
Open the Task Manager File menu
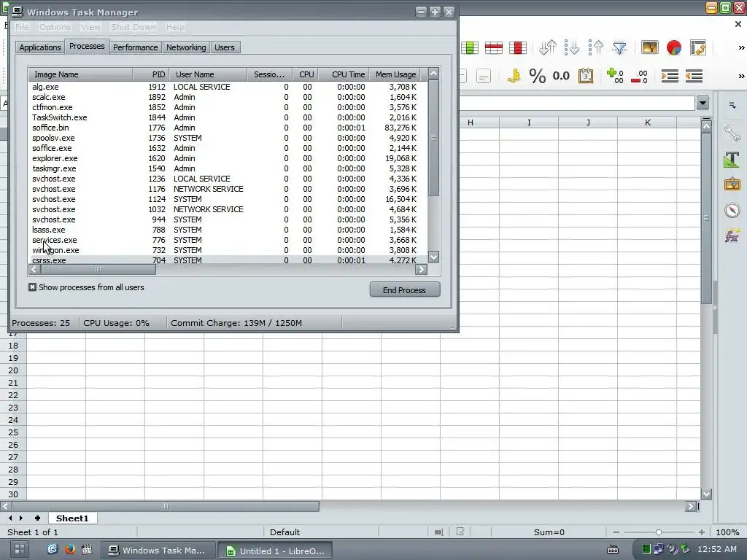[x=22, y=27]
